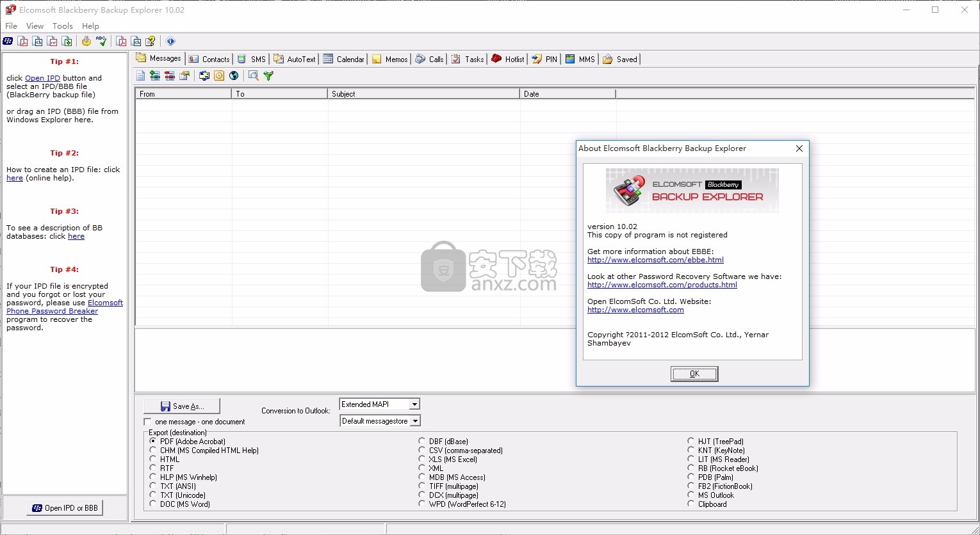This screenshot has height=535, width=980.
Task: Click the green plus rows icon
Action: (155, 76)
